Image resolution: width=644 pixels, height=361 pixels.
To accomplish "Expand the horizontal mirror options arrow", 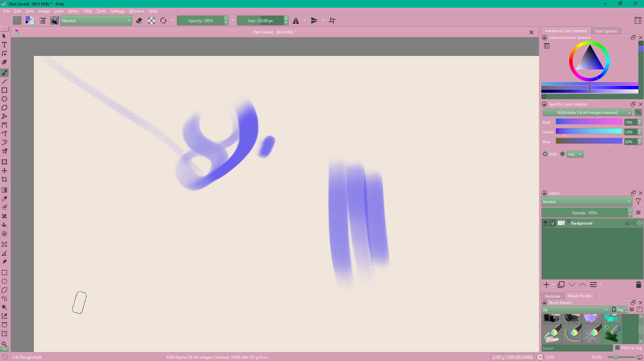I will 305,21.
